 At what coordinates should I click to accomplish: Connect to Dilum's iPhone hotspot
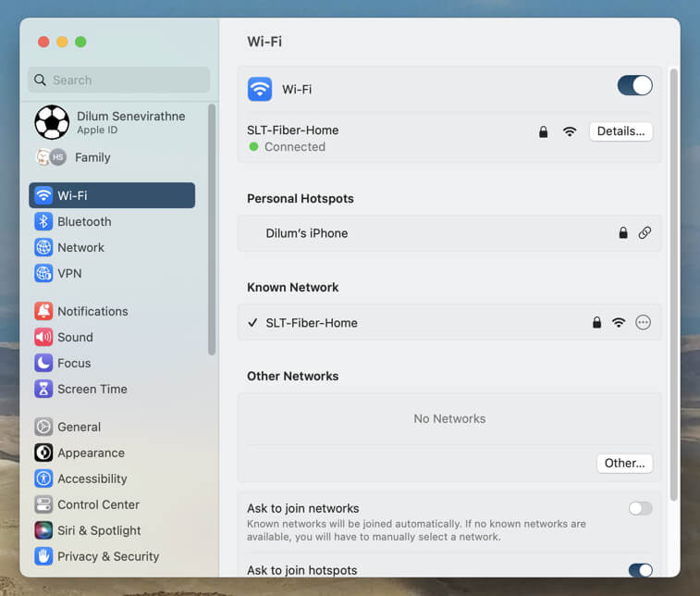(449, 233)
